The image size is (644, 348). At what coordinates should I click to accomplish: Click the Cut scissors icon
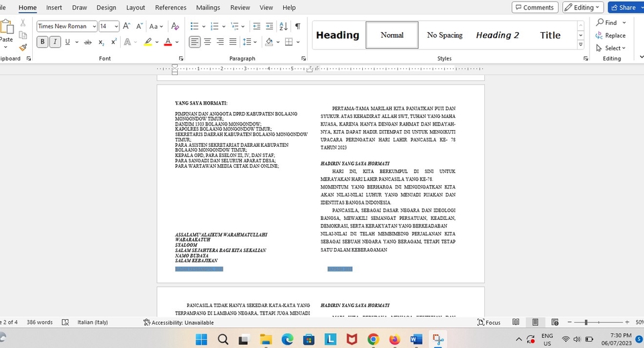[23, 23]
